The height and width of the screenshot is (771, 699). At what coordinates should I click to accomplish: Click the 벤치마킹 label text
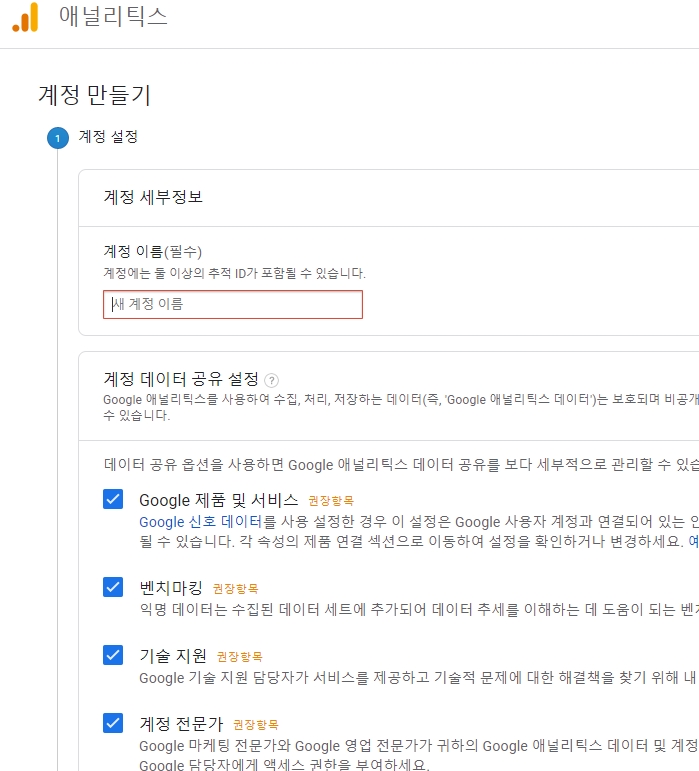tap(171, 588)
